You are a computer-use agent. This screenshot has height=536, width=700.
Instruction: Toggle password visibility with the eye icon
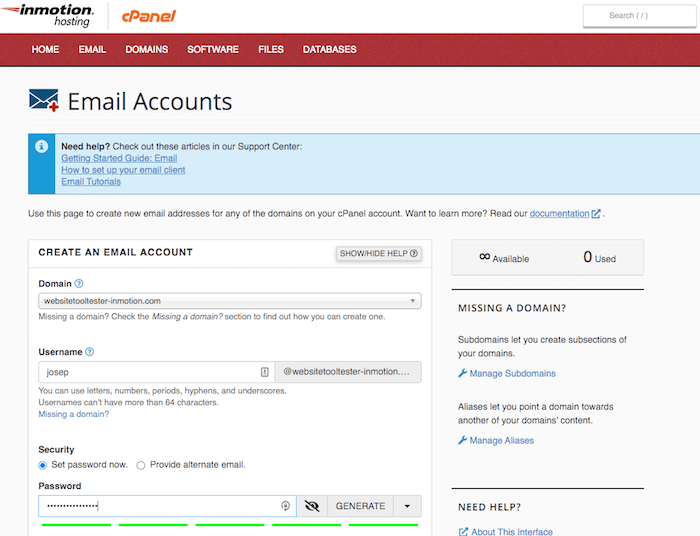coord(312,506)
